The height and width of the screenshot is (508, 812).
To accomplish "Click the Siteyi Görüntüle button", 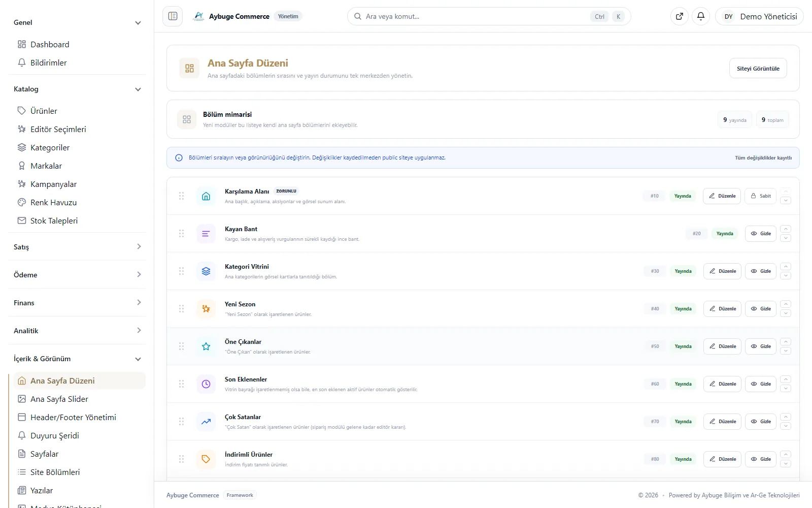I will click(x=758, y=69).
